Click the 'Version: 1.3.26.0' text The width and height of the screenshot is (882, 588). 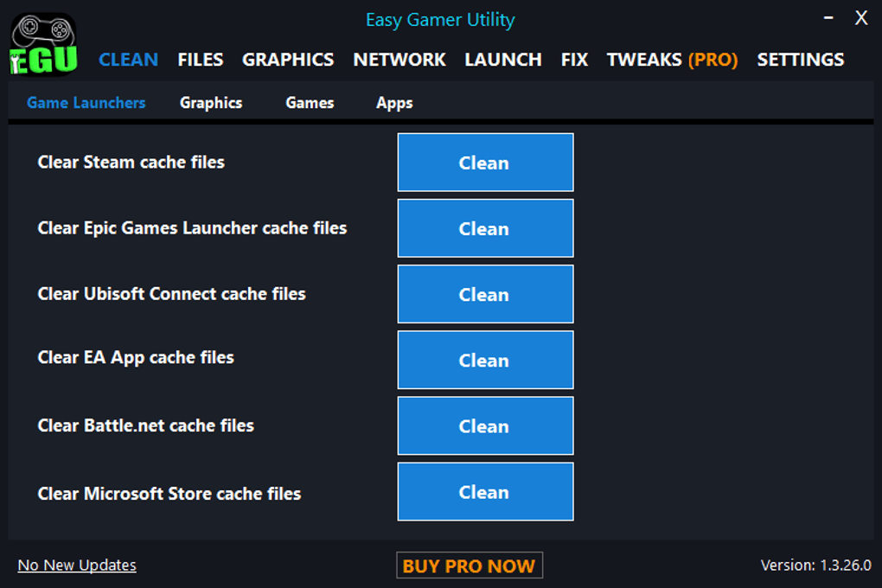815,565
